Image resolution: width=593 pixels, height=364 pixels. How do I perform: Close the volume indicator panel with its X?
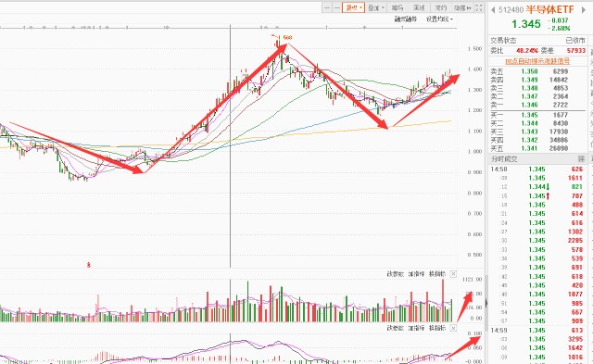[453, 273]
